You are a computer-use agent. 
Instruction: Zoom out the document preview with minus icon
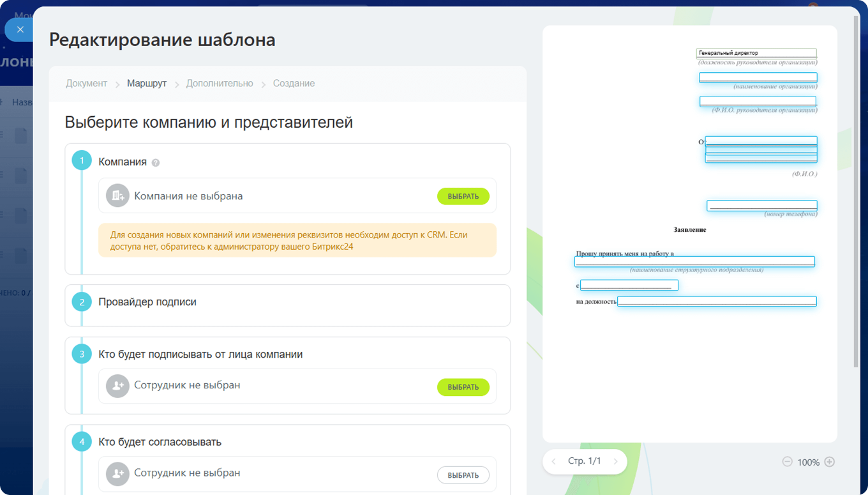(x=789, y=462)
